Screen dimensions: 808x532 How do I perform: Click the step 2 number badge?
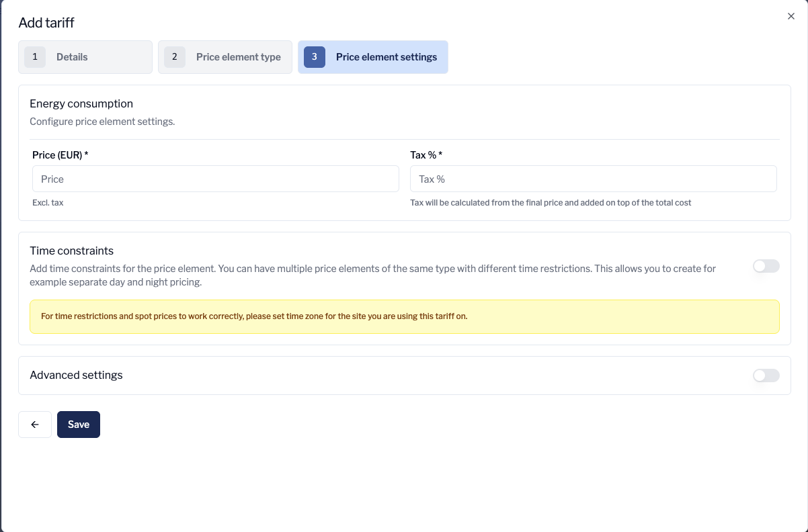tap(174, 56)
